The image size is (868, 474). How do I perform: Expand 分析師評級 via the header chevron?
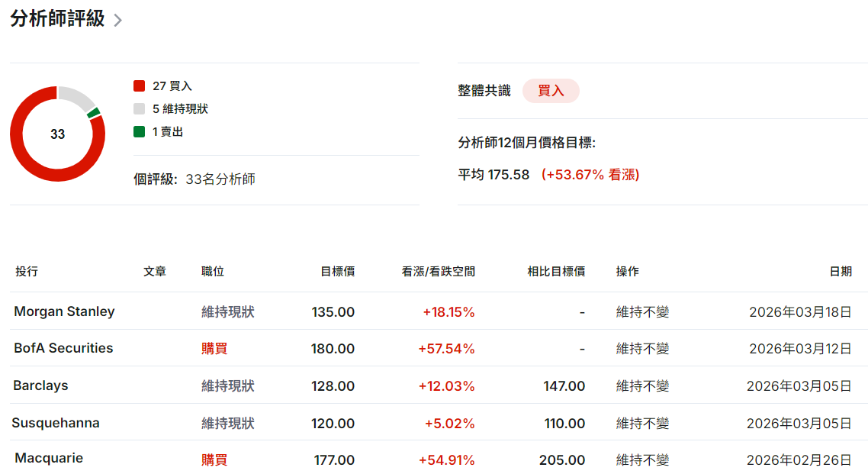pos(117,20)
